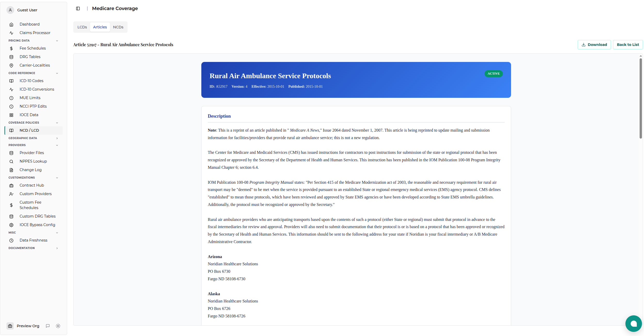Download the article
The width and height of the screenshot is (644, 336).
594,45
